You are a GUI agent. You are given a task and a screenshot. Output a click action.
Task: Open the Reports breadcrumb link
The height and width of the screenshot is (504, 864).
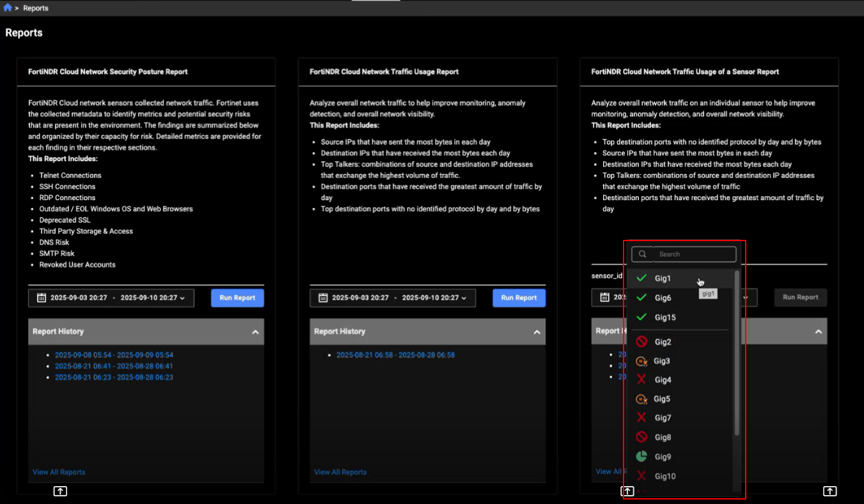[x=36, y=8]
